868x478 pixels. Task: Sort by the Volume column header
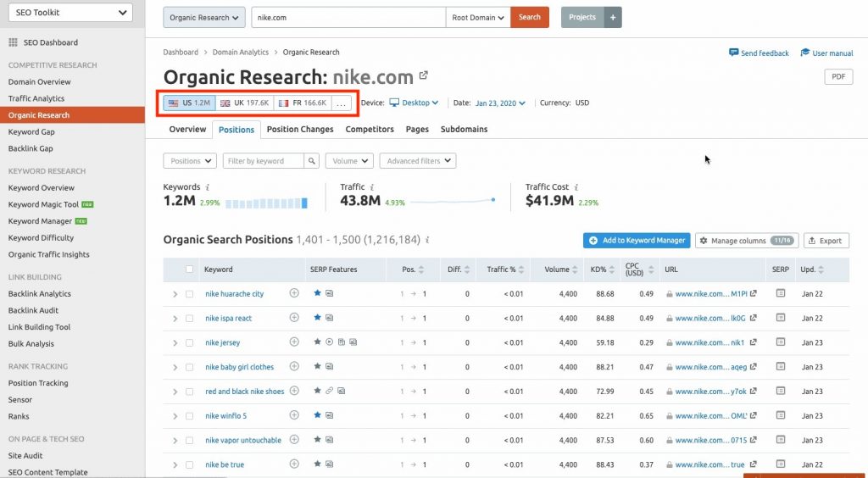[562, 270]
